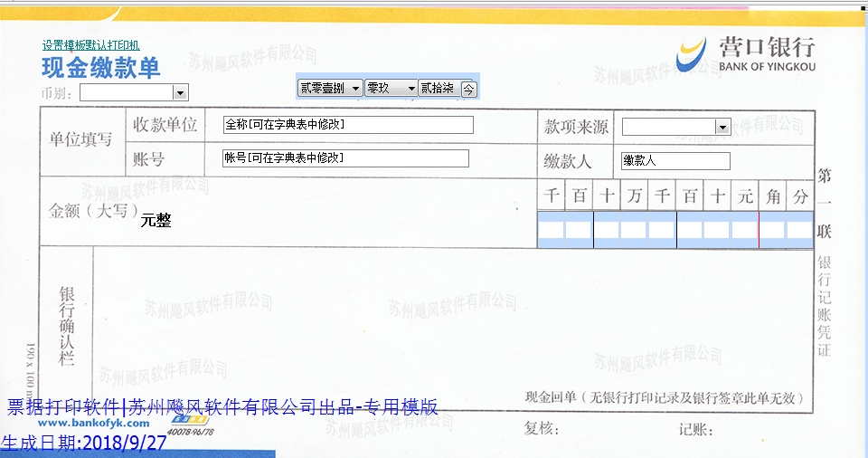Click the 票据打印软件 footer banner text
Image resolution: width=868 pixels, height=458 pixels.
coord(222,406)
